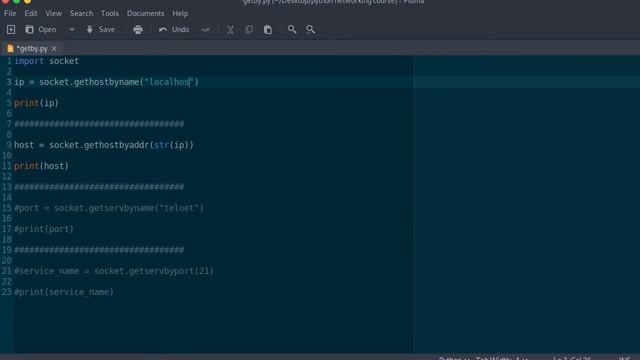The height and width of the screenshot is (360, 640).
Task: Expand the recent files dropdown arrow beside Open
Action: point(71,29)
